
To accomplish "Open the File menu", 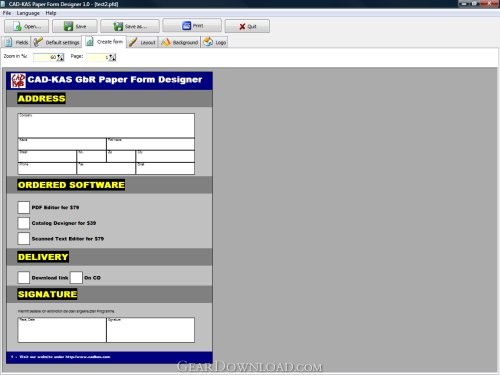I will pos(7,13).
